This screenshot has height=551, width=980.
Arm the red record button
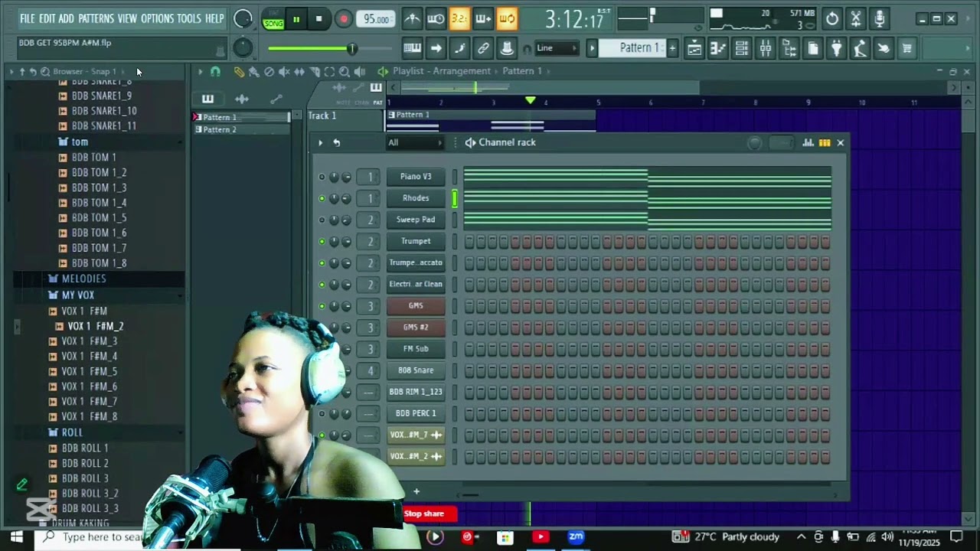pos(343,19)
